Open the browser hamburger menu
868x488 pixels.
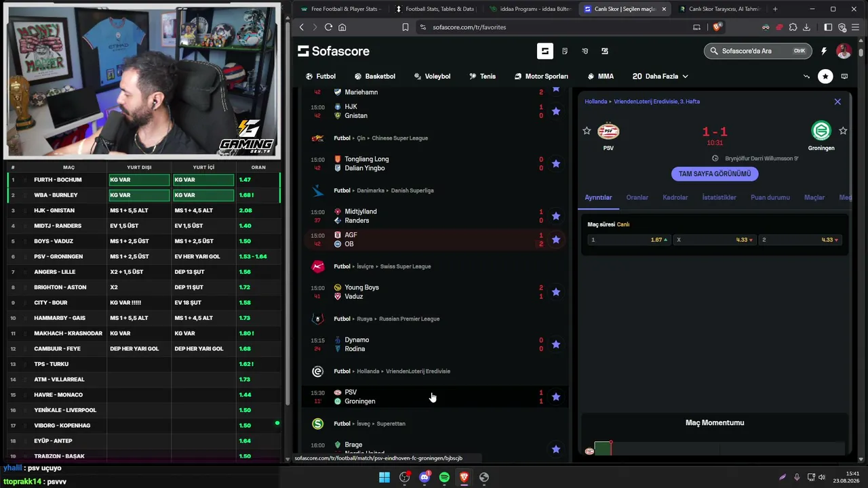[855, 27]
